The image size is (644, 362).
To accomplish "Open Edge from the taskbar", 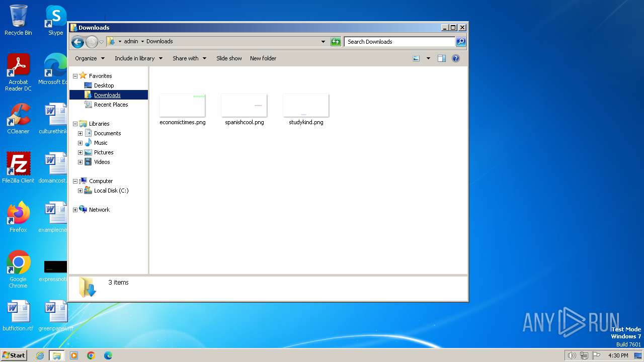I will click(x=108, y=355).
